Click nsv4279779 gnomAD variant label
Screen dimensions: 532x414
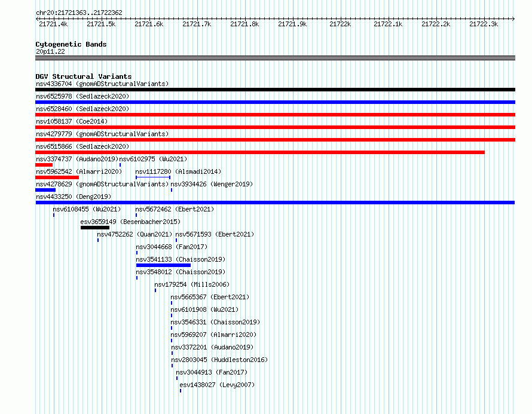click(102, 134)
